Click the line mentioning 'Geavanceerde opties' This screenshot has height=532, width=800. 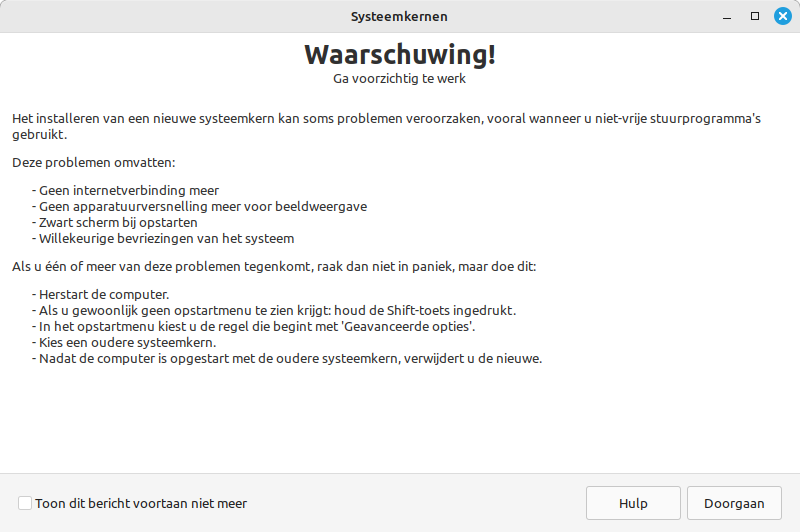point(254,326)
